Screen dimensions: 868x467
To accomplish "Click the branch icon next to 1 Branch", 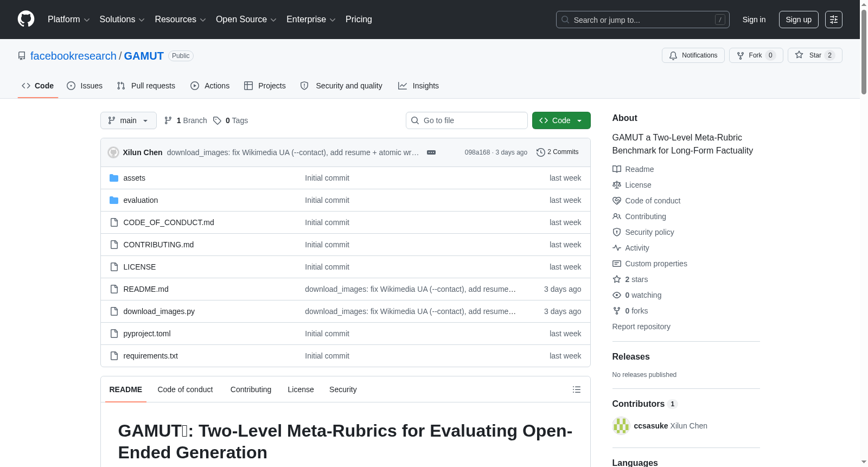I will tap(168, 120).
